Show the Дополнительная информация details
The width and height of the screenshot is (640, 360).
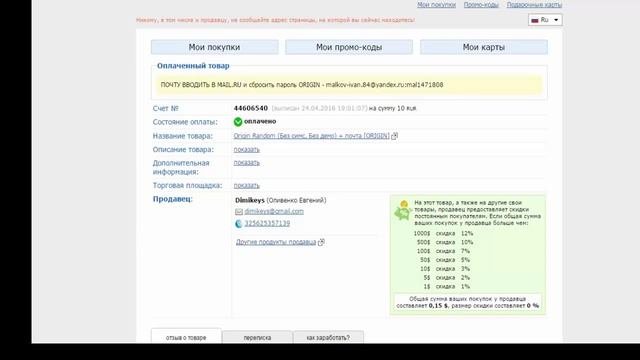(247, 162)
